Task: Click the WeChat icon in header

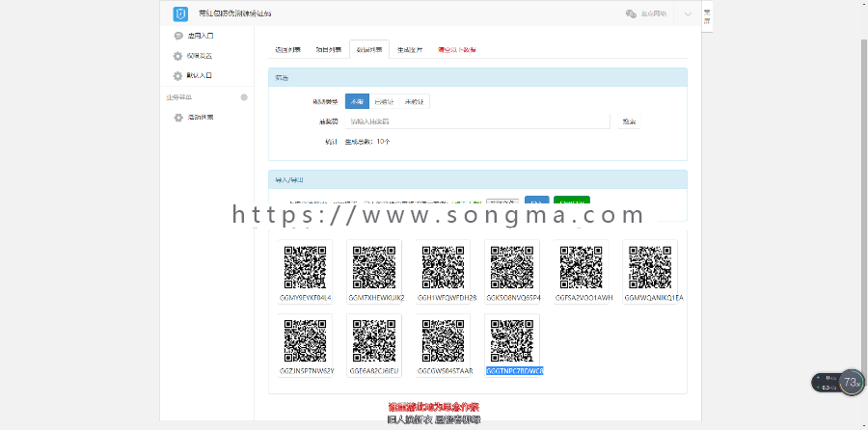Action: point(631,14)
